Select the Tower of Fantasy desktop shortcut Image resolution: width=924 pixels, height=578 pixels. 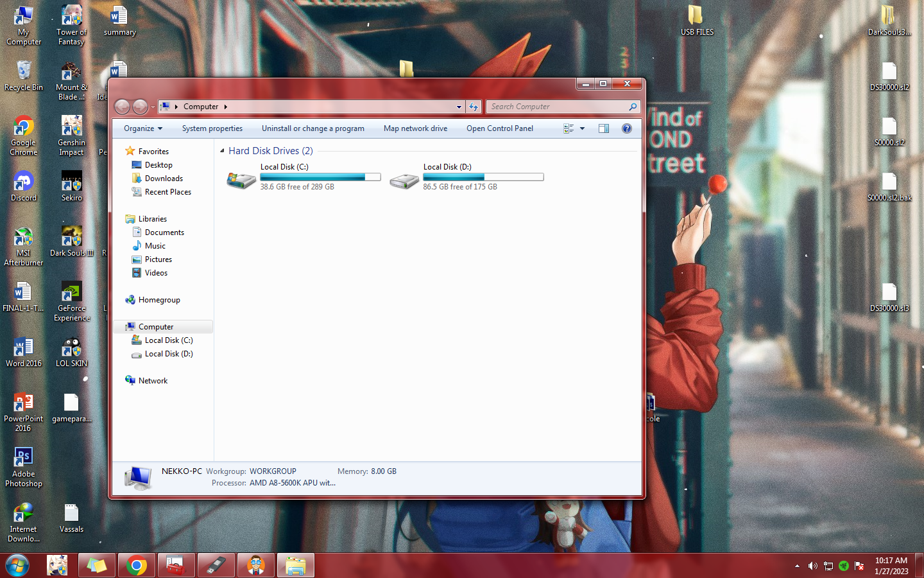coord(71,26)
